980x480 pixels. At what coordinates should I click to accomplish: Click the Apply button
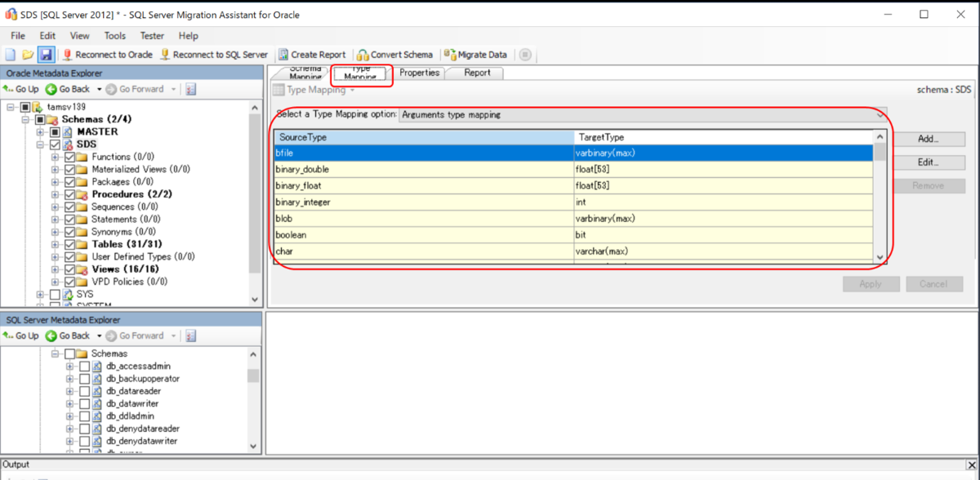click(871, 284)
